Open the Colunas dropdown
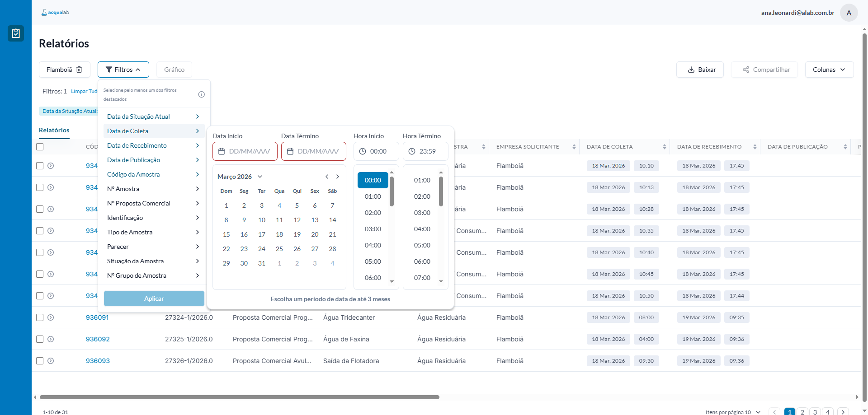This screenshot has height=415, width=868. click(829, 70)
